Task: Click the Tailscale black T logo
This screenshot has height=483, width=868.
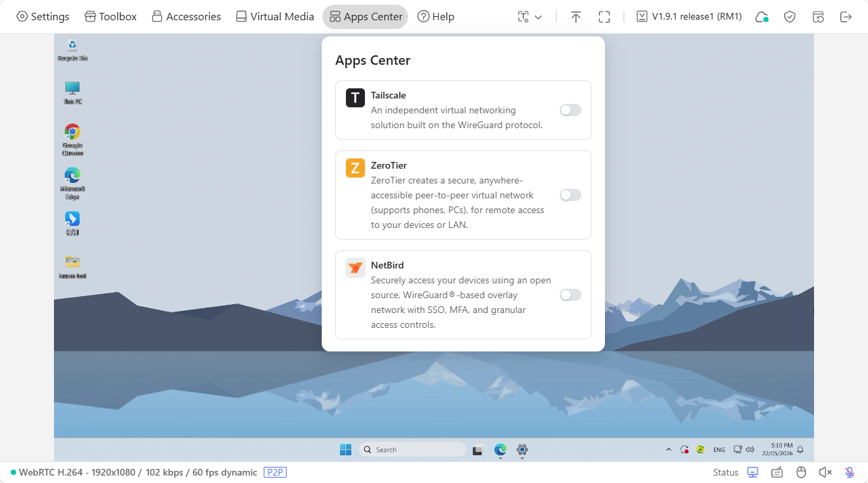Action: pos(355,98)
